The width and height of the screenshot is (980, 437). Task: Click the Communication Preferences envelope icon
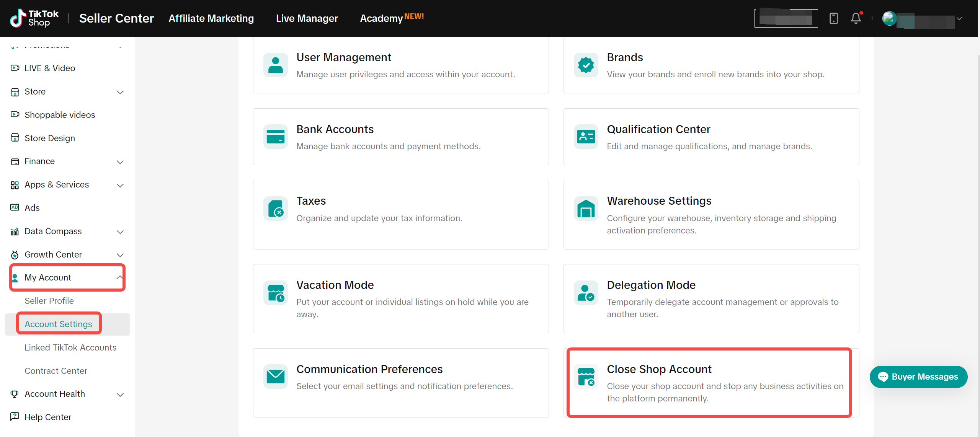275,377
